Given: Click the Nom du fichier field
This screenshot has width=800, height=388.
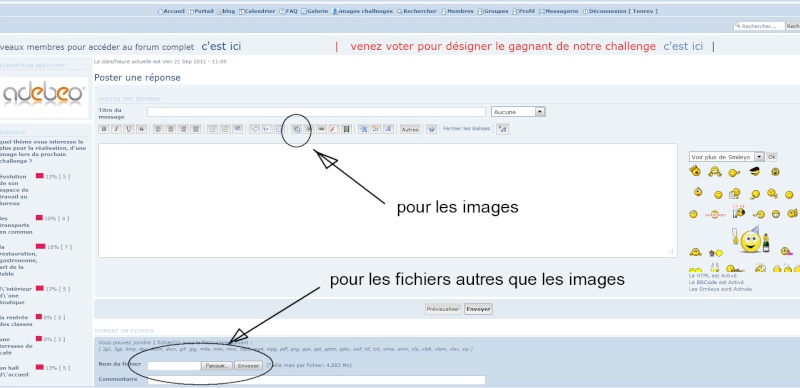Looking at the screenshot, I should (174, 366).
